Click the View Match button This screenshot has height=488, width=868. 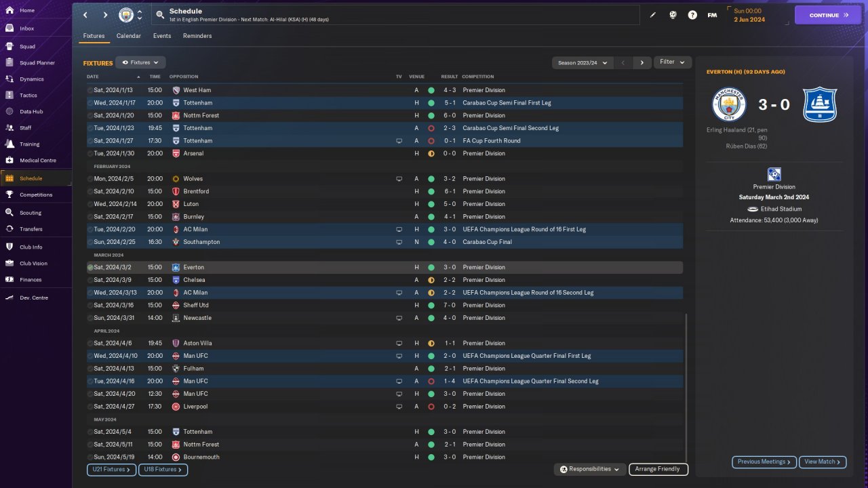823,462
